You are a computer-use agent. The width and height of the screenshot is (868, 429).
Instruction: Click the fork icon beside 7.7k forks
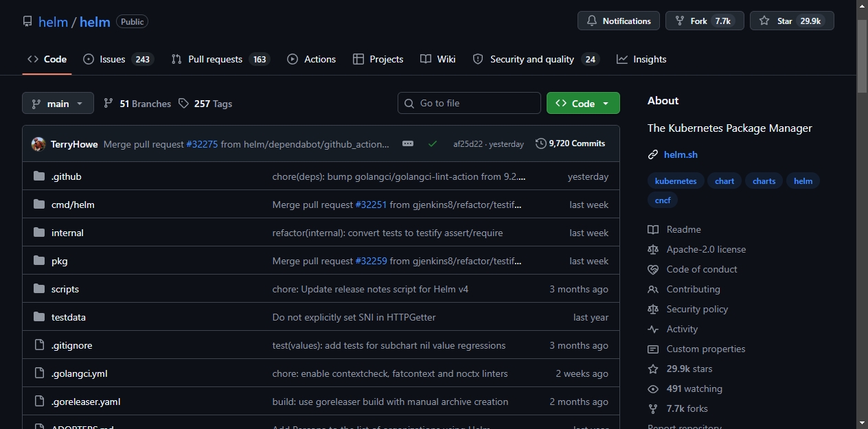click(x=653, y=408)
